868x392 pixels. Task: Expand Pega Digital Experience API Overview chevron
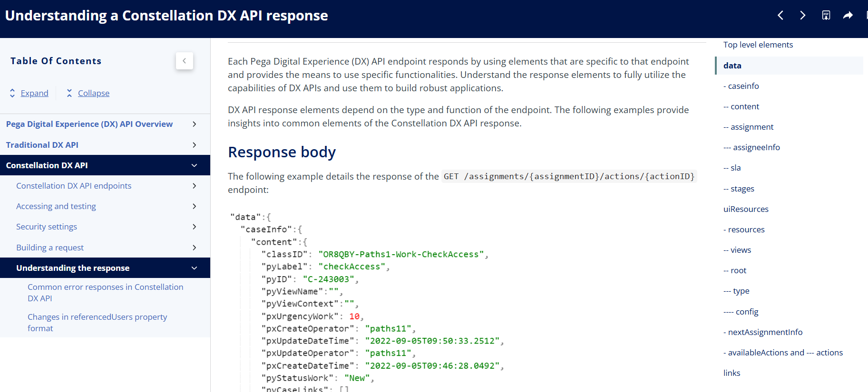(194, 124)
